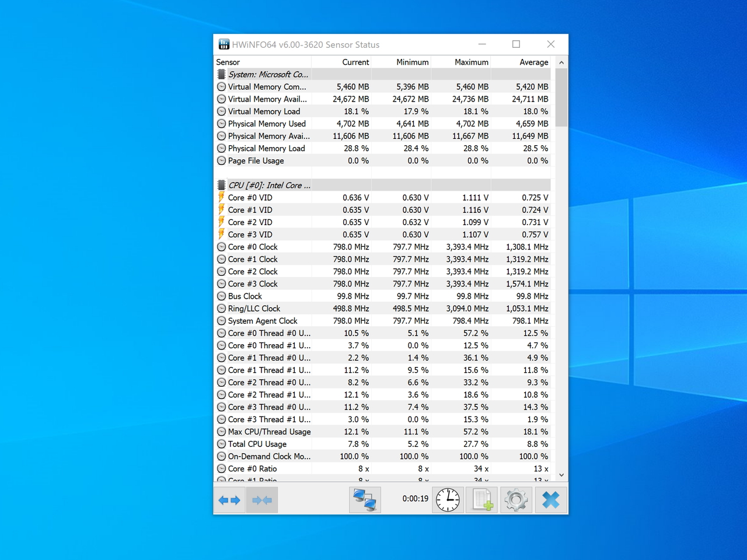
Task: Click the 5,460 MB current virtual memory value
Action: pyautogui.click(x=352, y=87)
